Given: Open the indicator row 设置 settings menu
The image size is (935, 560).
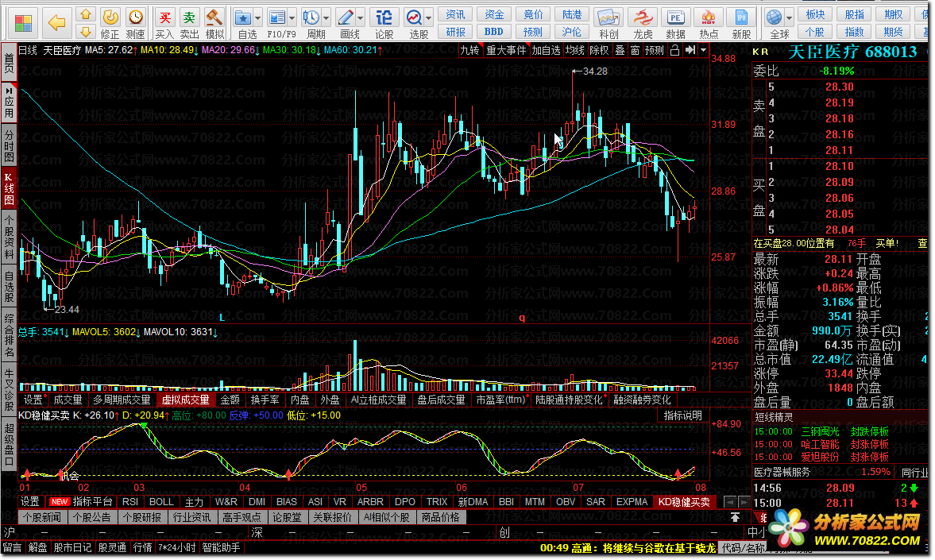Looking at the screenshot, I should coord(30,502).
